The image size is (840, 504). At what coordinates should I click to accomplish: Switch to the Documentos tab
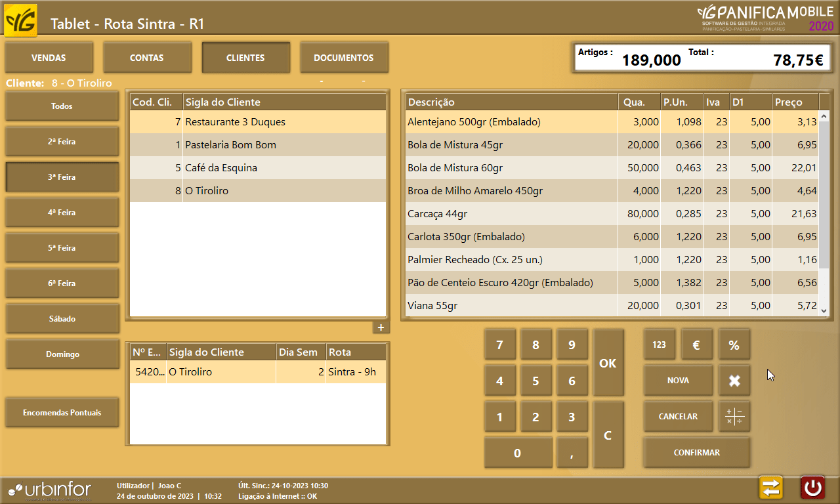point(344,58)
